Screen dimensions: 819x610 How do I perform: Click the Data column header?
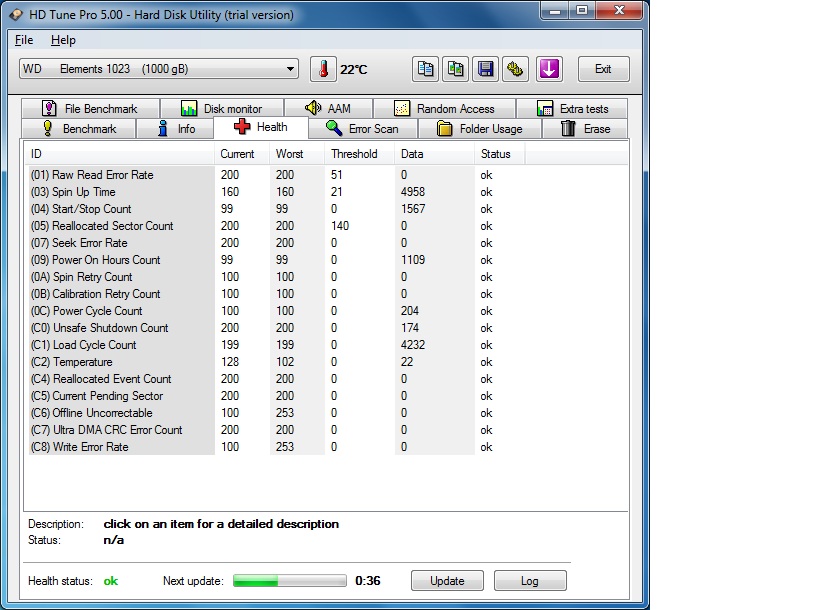tap(435, 154)
